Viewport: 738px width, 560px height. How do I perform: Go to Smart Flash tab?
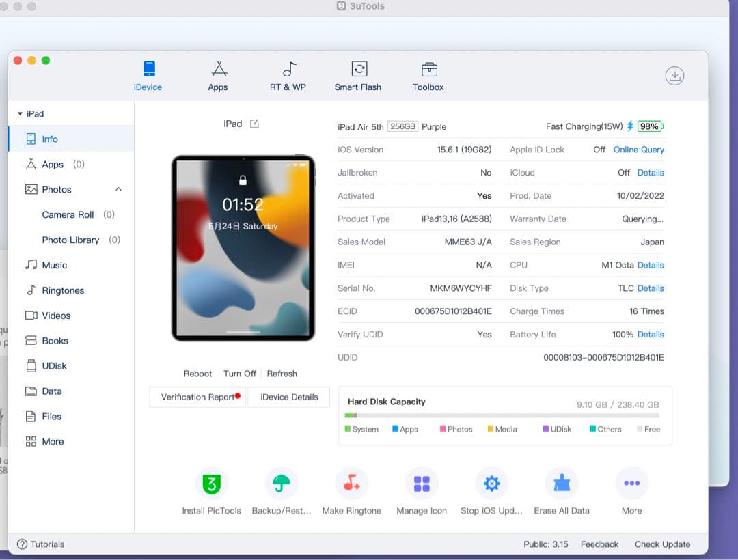click(x=358, y=76)
